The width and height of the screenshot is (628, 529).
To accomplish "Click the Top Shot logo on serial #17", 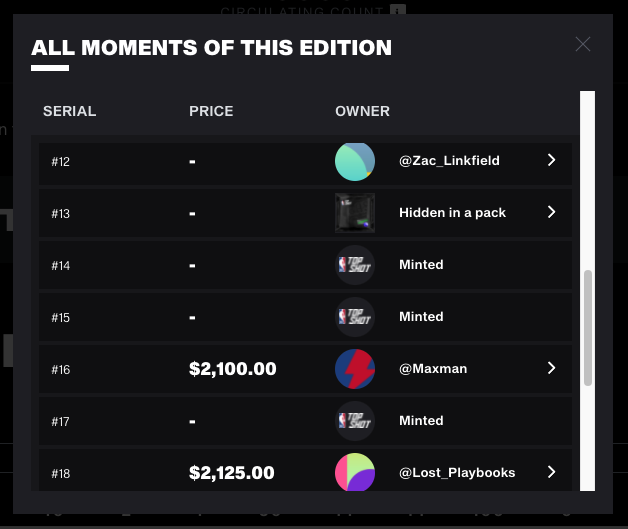I will tap(355, 421).
